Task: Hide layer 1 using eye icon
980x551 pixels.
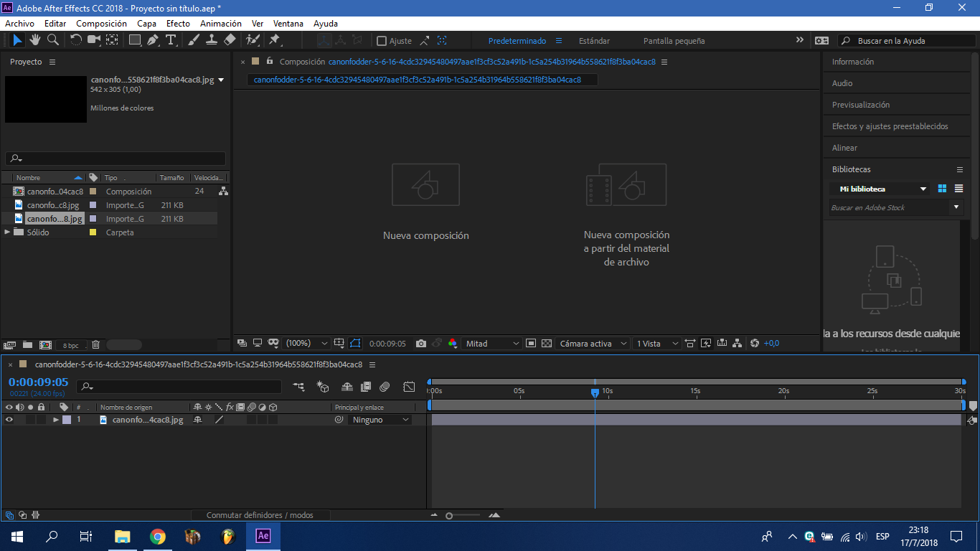Action: (x=9, y=420)
